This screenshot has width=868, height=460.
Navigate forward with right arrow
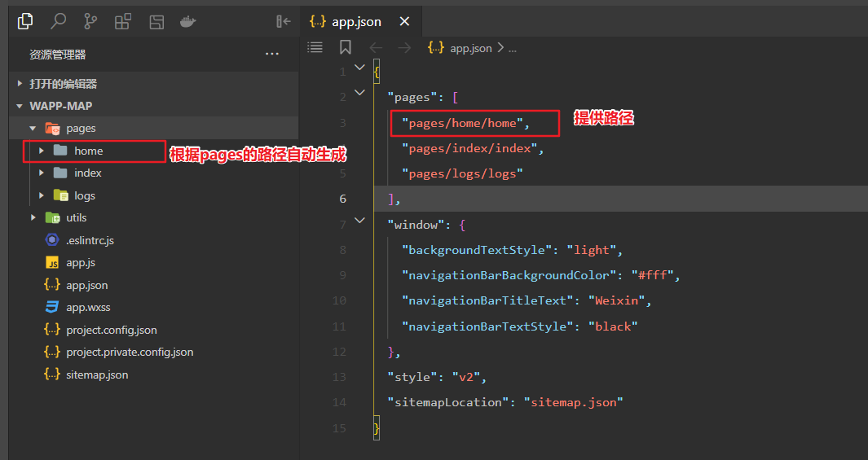tap(405, 48)
